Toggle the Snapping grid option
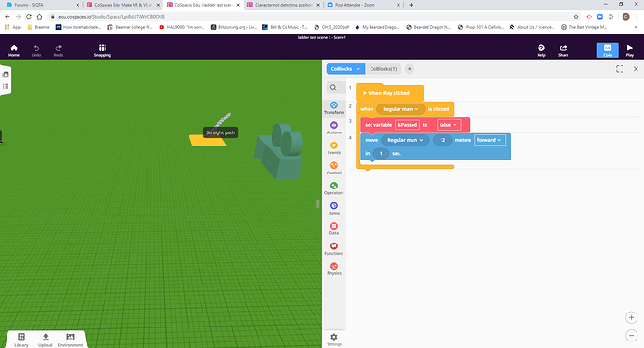 click(x=103, y=50)
